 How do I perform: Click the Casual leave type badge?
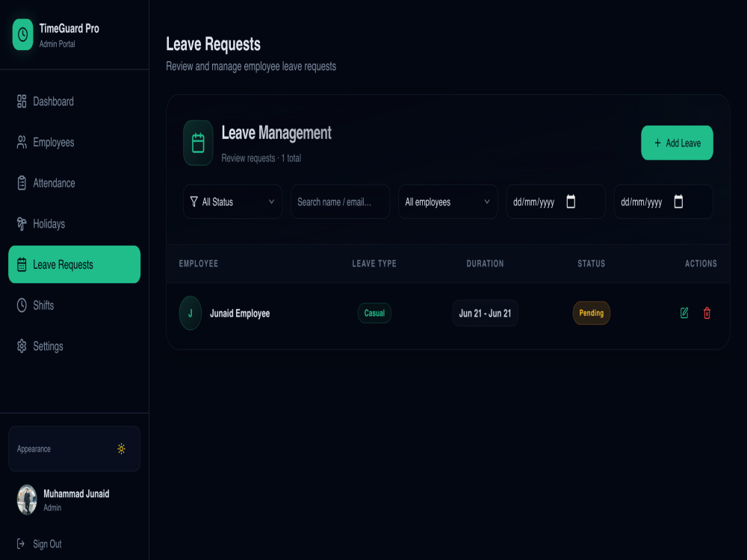(x=374, y=314)
